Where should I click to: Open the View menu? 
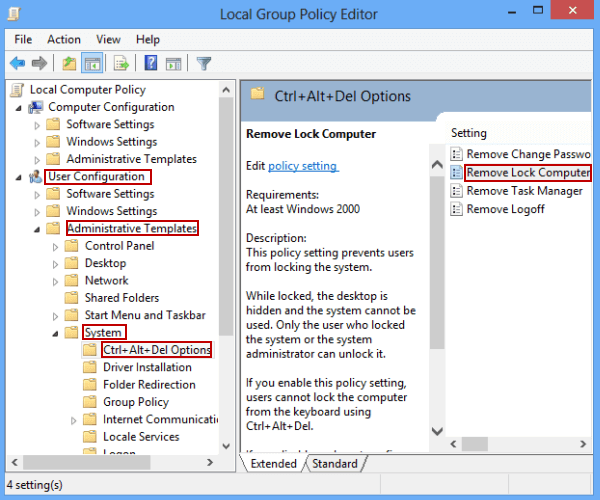(108, 39)
